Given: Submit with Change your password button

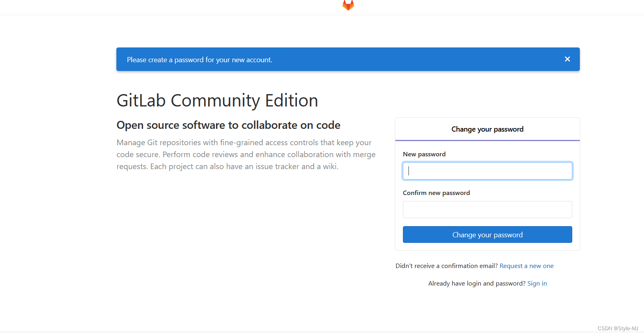Looking at the screenshot, I should click(x=487, y=235).
